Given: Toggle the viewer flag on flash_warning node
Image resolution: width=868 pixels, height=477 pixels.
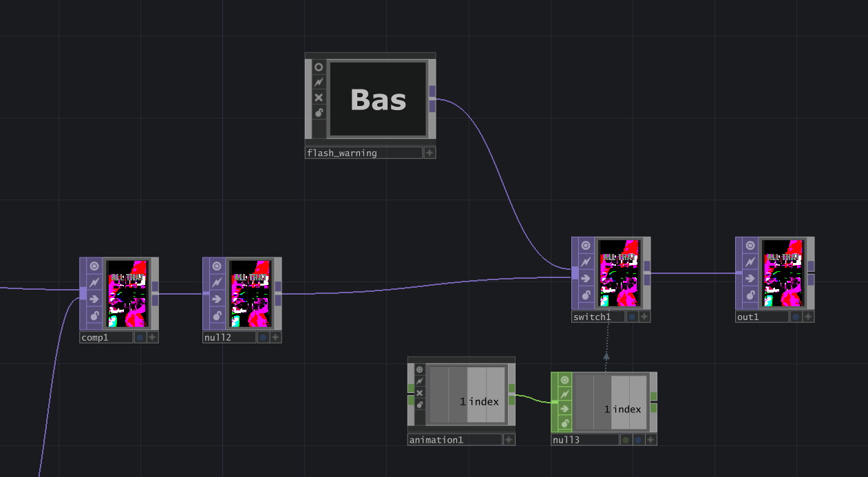Looking at the screenshot, I should click(x=319, y=67).
